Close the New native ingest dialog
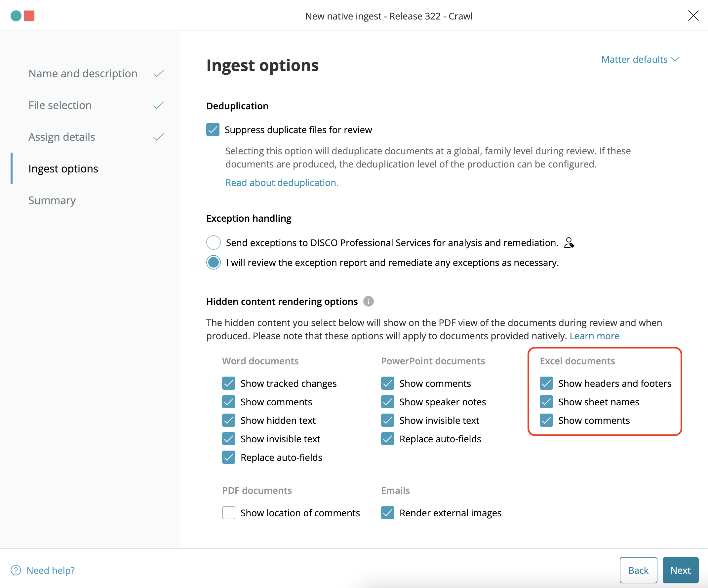The image size is (708, 588). [x=693, y=16]
